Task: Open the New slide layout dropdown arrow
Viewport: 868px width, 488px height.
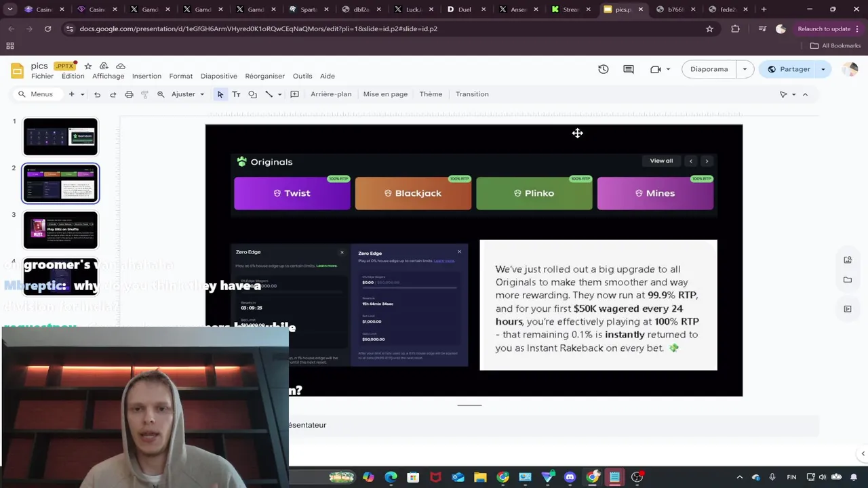Action: point(82,94)
